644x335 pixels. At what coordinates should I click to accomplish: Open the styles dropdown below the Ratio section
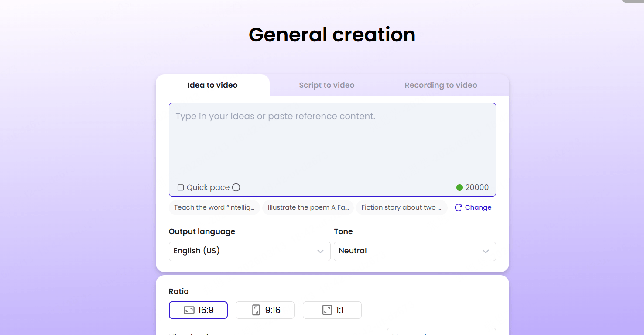[441, 333]
